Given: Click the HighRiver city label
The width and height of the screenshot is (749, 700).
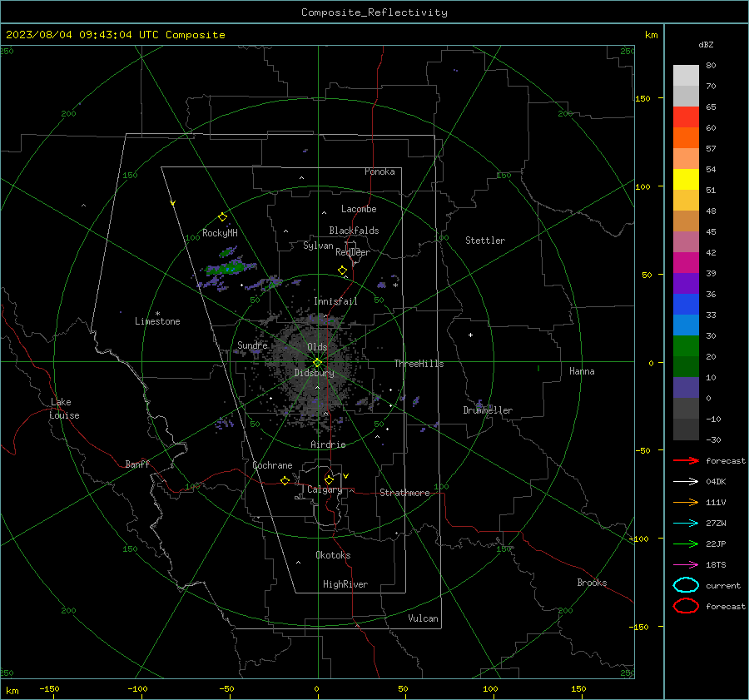Looking at the screenshot, I should (x=345, y=584).
